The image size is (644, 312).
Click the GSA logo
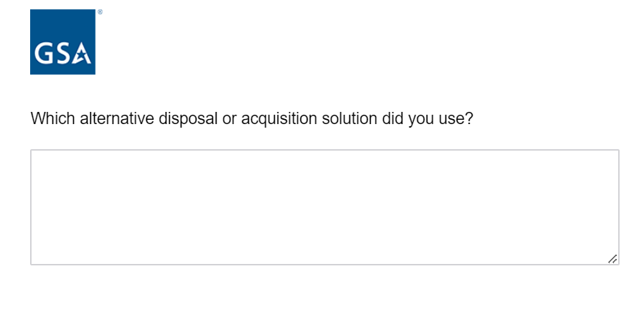63,42
